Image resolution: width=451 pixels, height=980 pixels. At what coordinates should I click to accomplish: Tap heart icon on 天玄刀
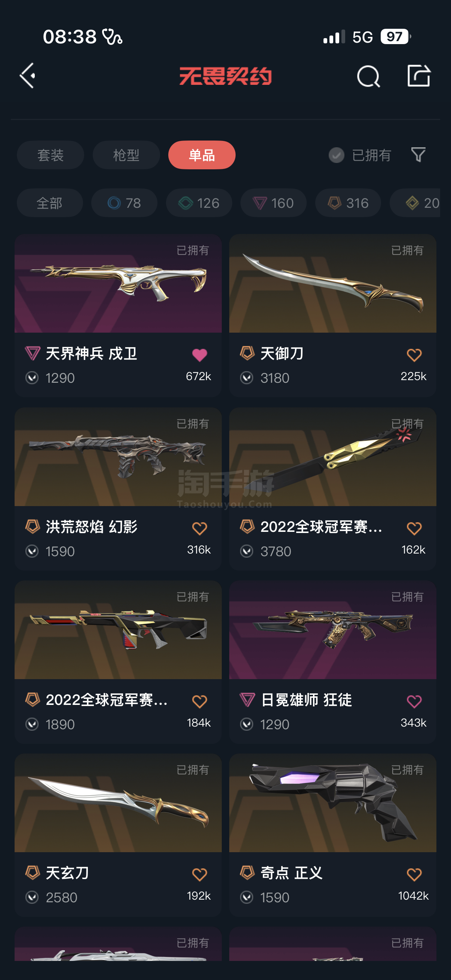[199, 874]
